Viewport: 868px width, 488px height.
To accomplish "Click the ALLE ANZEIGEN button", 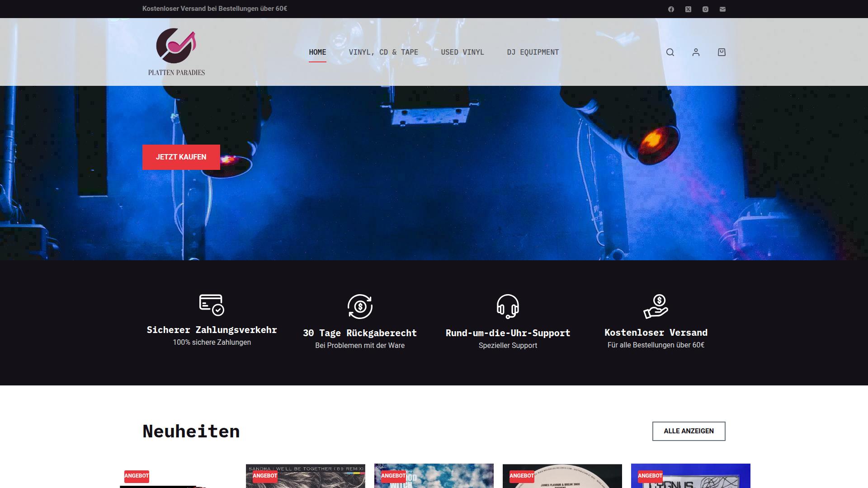I will click(x=689, y=431).
